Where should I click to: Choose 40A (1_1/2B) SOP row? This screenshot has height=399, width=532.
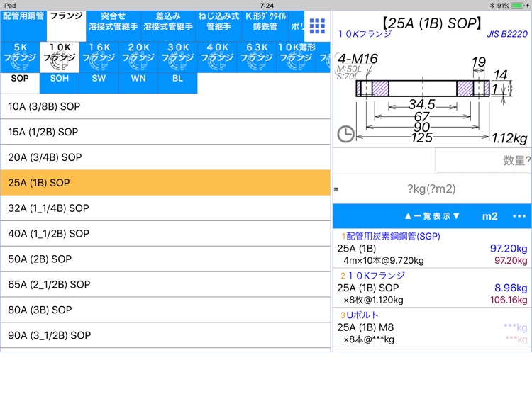click(165, 234)
